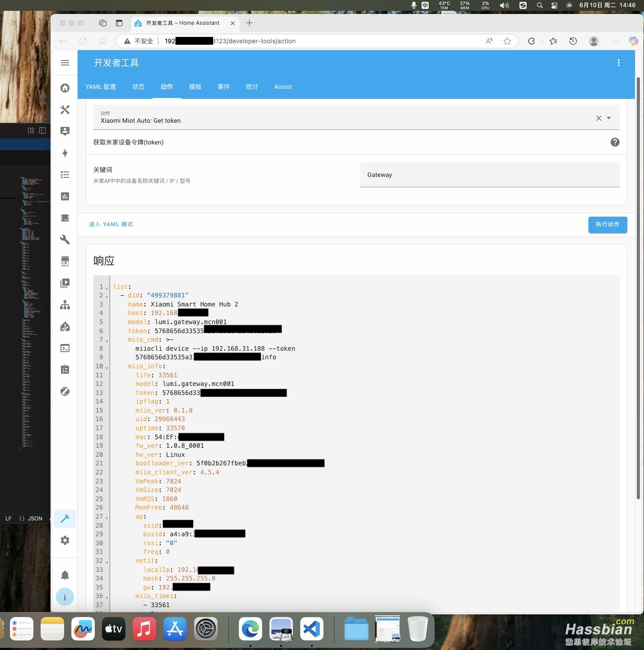Open the History chart sidebar icon

(65, 196)
